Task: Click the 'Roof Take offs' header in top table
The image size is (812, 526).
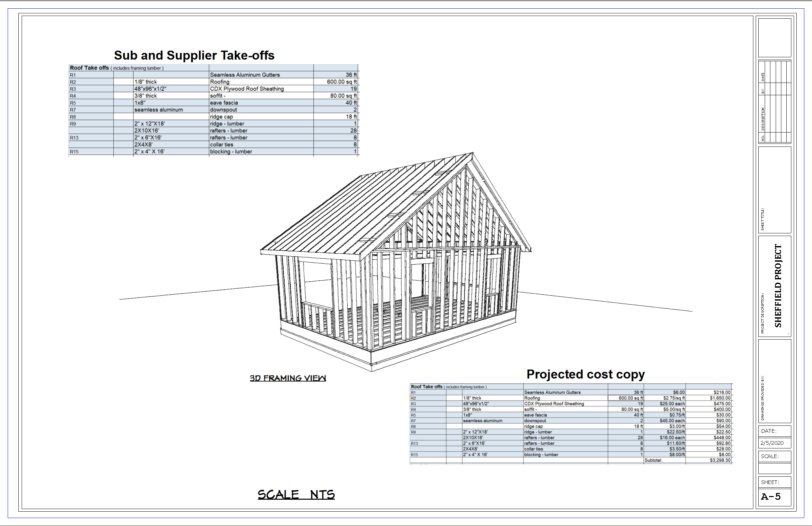Action: click(x=89, y=68)
